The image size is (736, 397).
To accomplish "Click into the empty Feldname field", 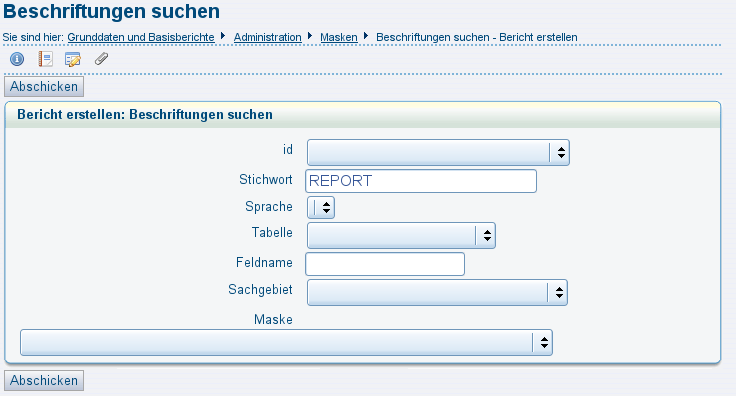I will pos(385,264).
